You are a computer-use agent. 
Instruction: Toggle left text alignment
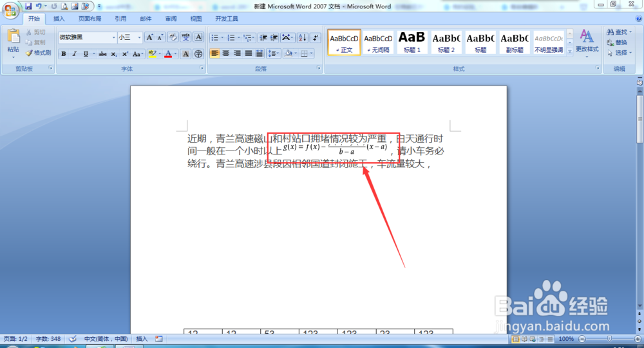click(x=215, y=53)
